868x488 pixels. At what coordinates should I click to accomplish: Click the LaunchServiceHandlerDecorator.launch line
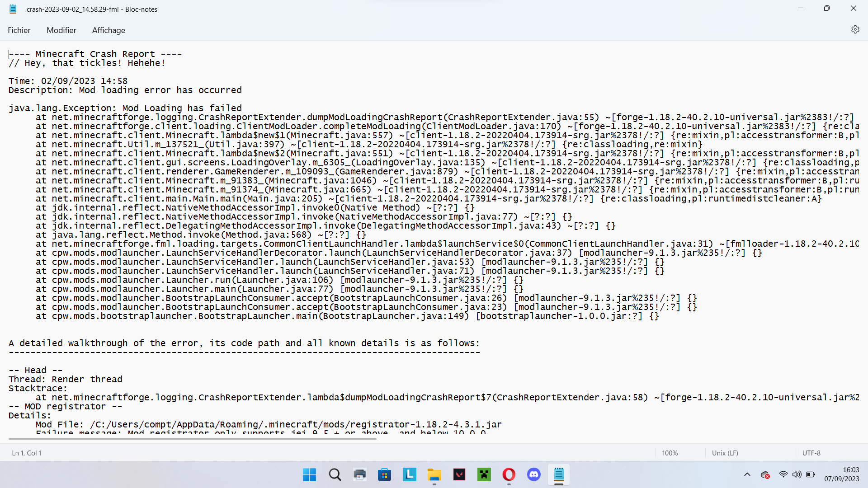click(399, 253)
